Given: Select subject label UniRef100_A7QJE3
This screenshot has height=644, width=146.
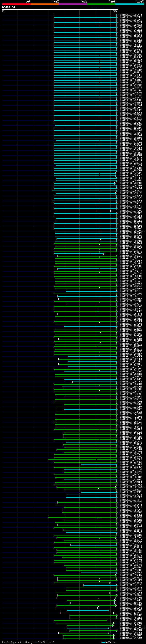Looking at the screenshot, I should [x=131, y=75].
